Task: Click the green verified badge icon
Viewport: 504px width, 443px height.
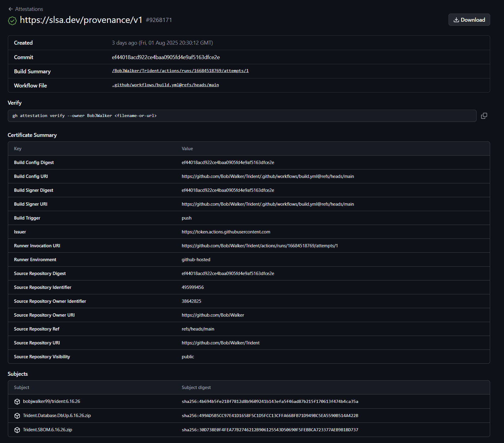Action: (x=12, y=21)
